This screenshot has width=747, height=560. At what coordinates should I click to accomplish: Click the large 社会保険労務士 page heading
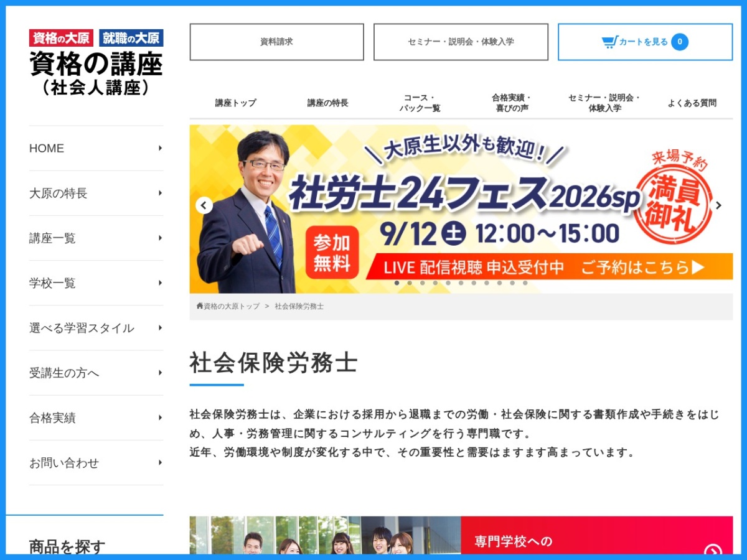274,363
